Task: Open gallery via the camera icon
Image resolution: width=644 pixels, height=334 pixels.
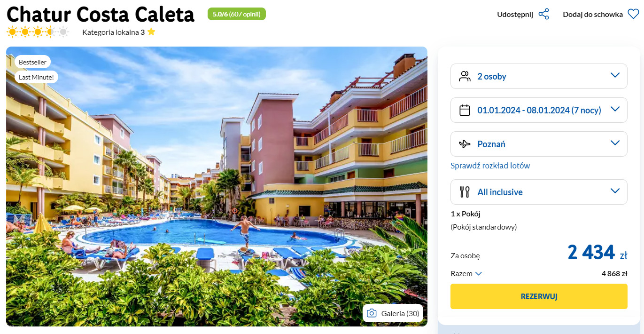Action: pyautogui.click(x=372, y=313)
